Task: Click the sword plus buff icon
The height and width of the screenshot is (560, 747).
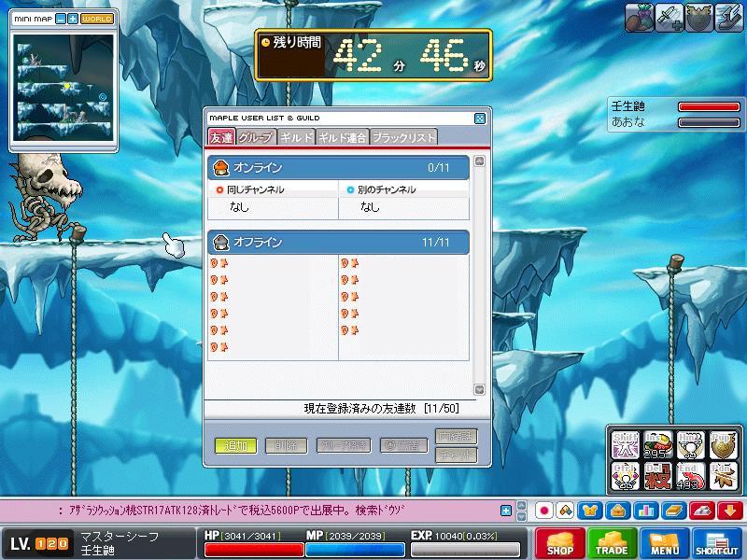Action: click(x=669, y=18)
